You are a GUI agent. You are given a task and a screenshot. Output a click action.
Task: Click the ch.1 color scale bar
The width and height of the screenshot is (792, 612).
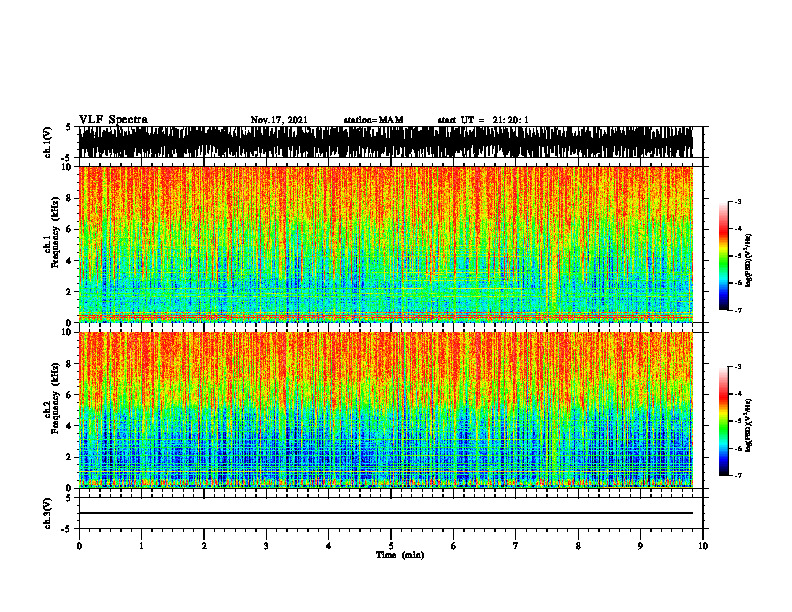point(723,256)
